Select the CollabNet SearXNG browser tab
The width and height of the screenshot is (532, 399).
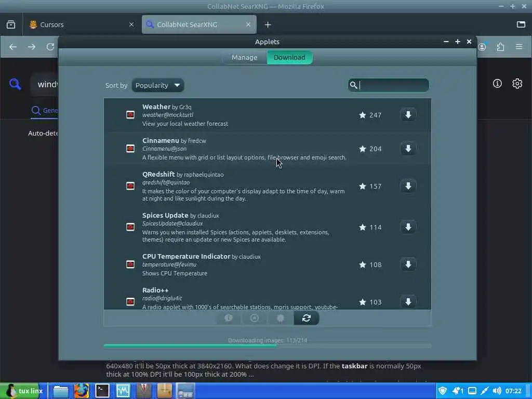199,24
